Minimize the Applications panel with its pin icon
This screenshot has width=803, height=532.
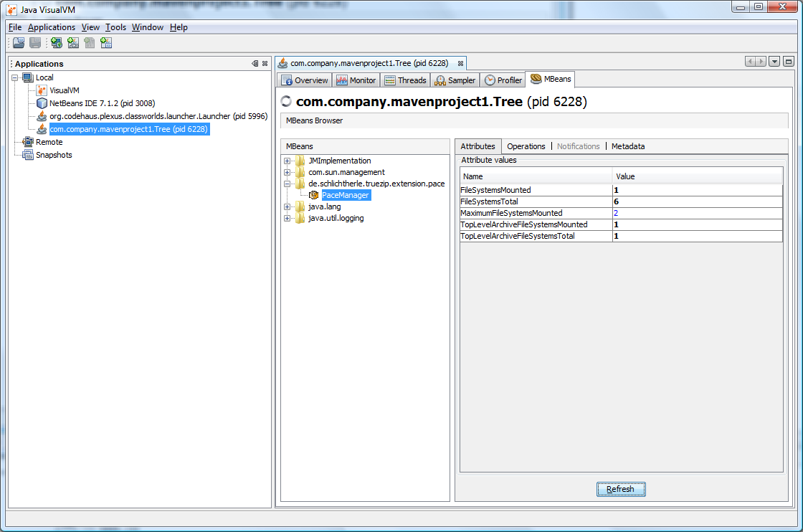[255, 64]
